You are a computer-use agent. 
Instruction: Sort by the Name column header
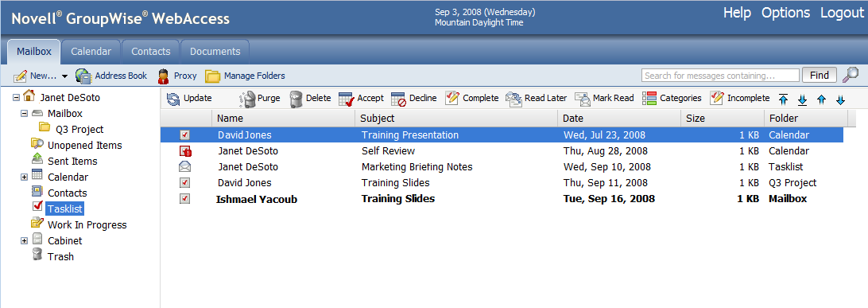click(x=283, y=118)
